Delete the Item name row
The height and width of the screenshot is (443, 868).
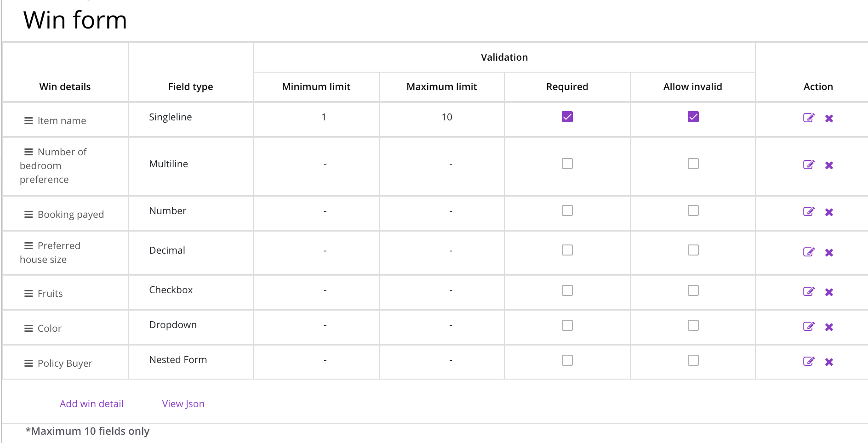pyautogui.click(x=829, y=119)
